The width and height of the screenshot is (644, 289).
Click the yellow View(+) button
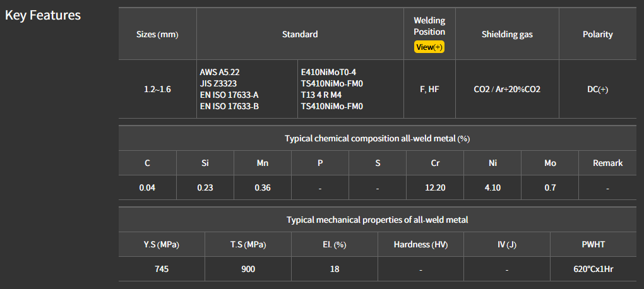point(429,47)
